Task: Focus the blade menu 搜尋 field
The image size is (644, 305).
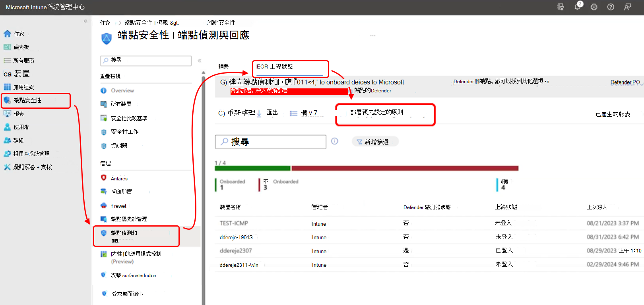Action: pyautogui.click(x=146, y=61)
